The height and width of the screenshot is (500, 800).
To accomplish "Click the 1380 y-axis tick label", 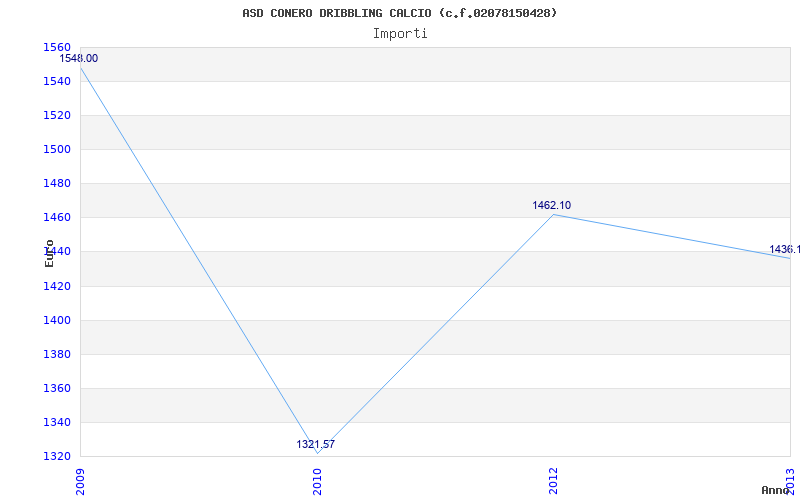I will click(x=57, y=354).
